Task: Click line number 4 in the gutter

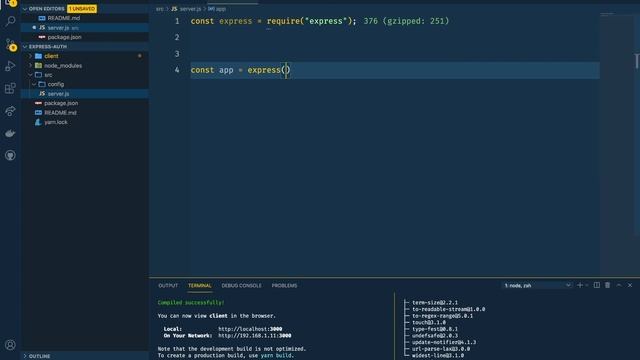Action: click(177, 70)
